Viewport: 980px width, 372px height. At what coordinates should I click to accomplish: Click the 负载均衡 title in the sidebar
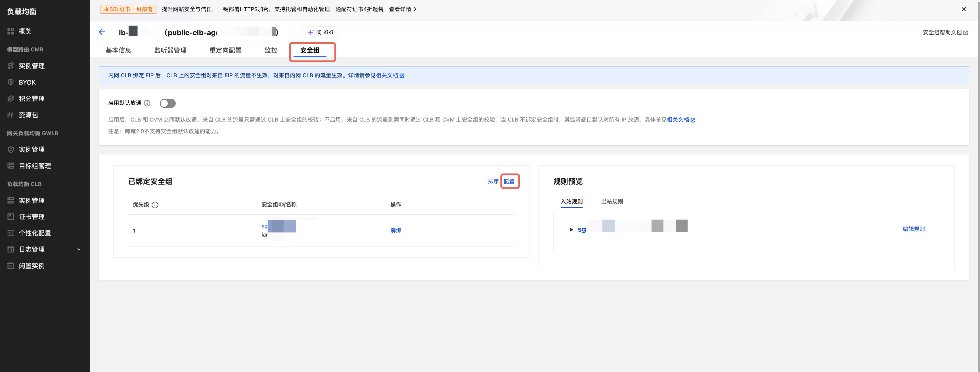click(22, 12)
